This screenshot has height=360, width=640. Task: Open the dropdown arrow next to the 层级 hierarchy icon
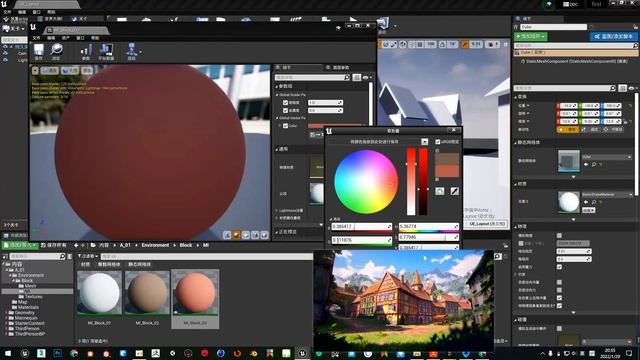point(140,52)
